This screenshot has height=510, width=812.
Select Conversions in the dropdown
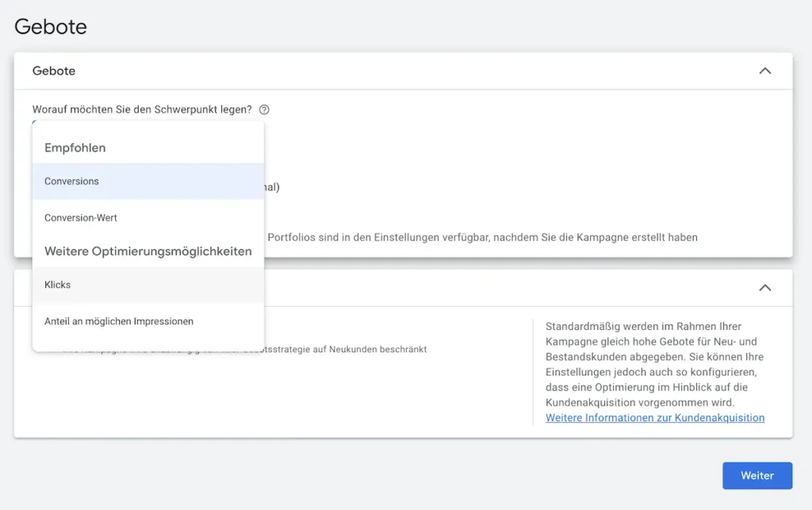148,181
